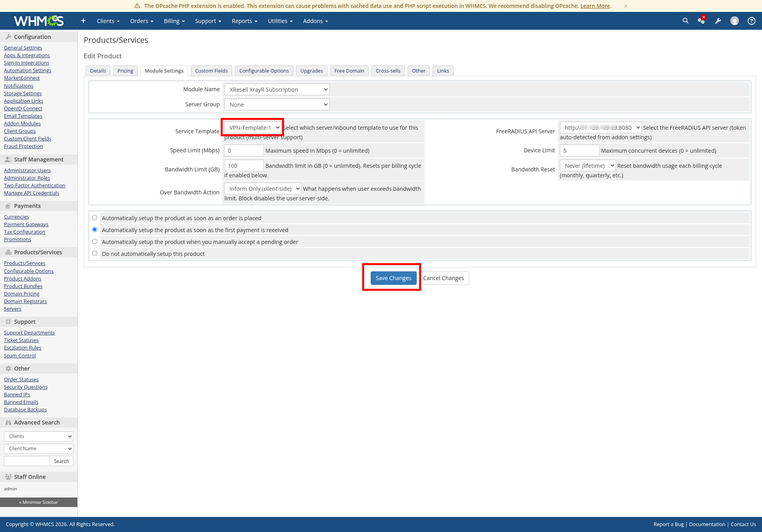The width and height of the screenshot is (762, 532).
Task: Select setup when manually accepting pending order
Action: click(95, 242)
